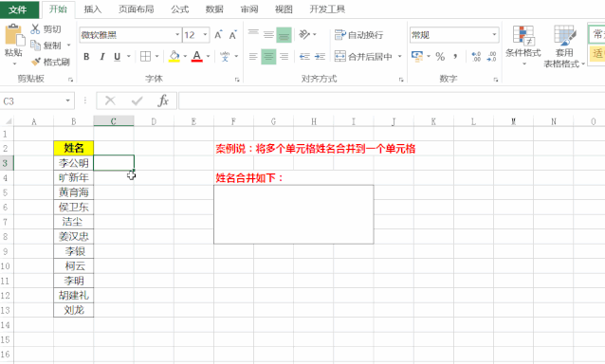Screen dimensions: 605x364
Task: Increase font size with large A
Action: (x=218, y=35)
